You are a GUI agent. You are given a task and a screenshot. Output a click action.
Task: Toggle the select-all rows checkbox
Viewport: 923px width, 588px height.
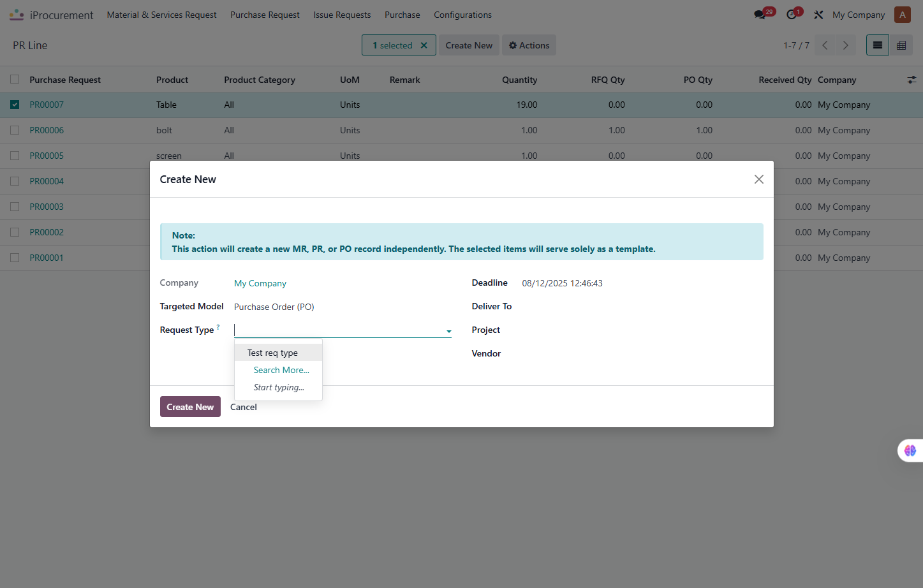(x=15, y=80)
